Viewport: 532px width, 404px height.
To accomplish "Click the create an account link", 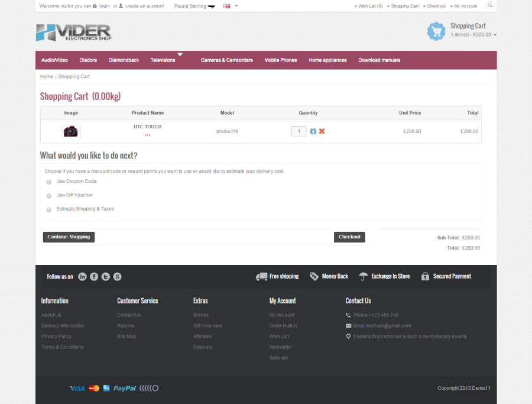I will [144, 6].
